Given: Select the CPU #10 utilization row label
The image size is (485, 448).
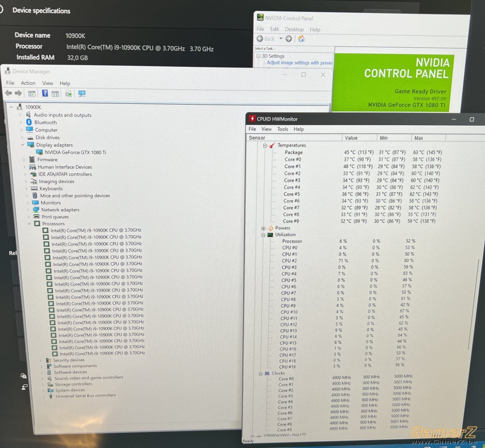Looking at the screenshot, I should point(289,312).
